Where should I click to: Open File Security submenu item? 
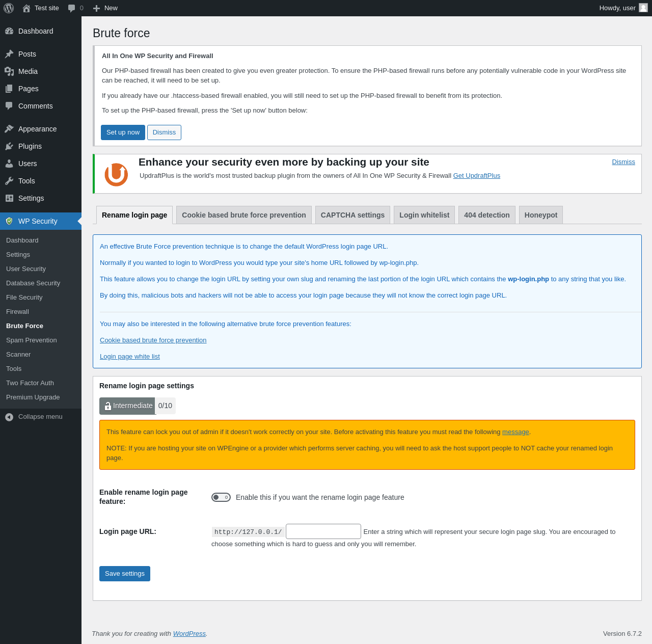point(24,298)
